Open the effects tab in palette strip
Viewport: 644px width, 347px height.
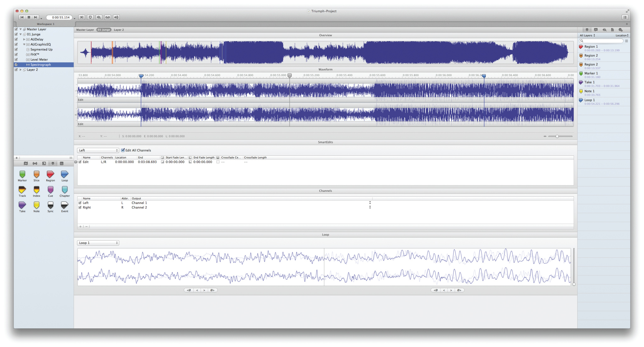point(35,163)
